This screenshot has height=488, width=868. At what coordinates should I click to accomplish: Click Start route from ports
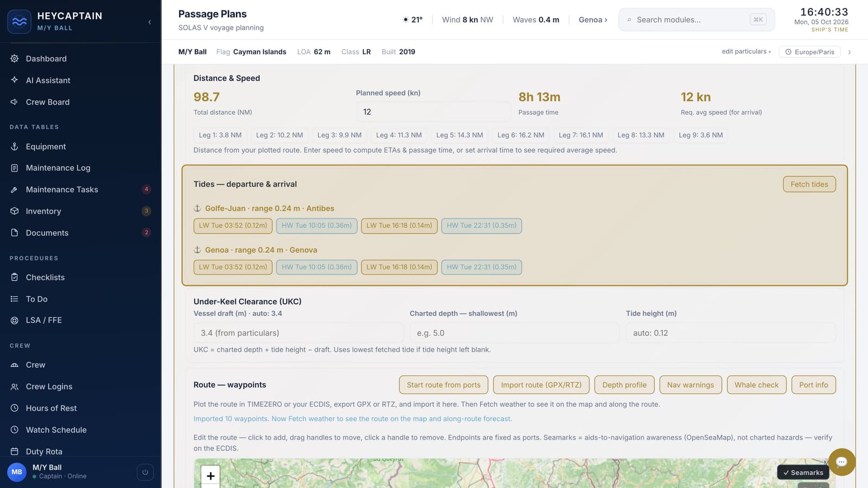click(444, 385)
